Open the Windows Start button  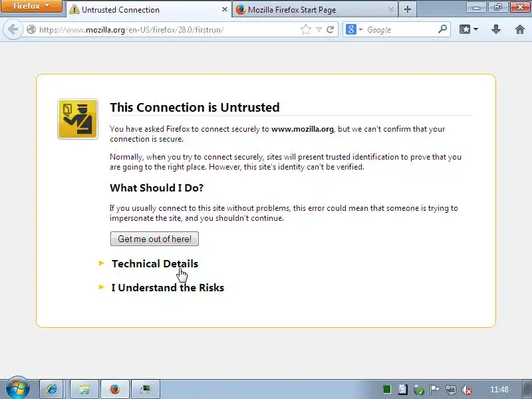click(18, 388)
